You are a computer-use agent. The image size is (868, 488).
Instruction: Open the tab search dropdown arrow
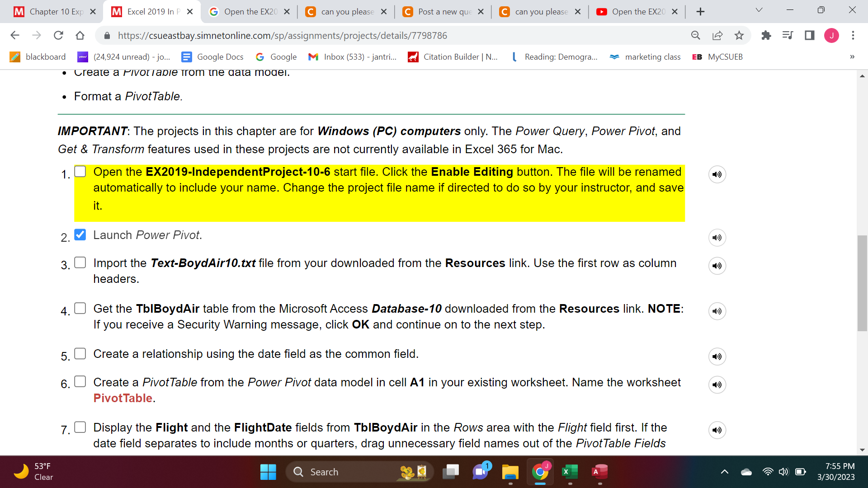coord(759,10)
